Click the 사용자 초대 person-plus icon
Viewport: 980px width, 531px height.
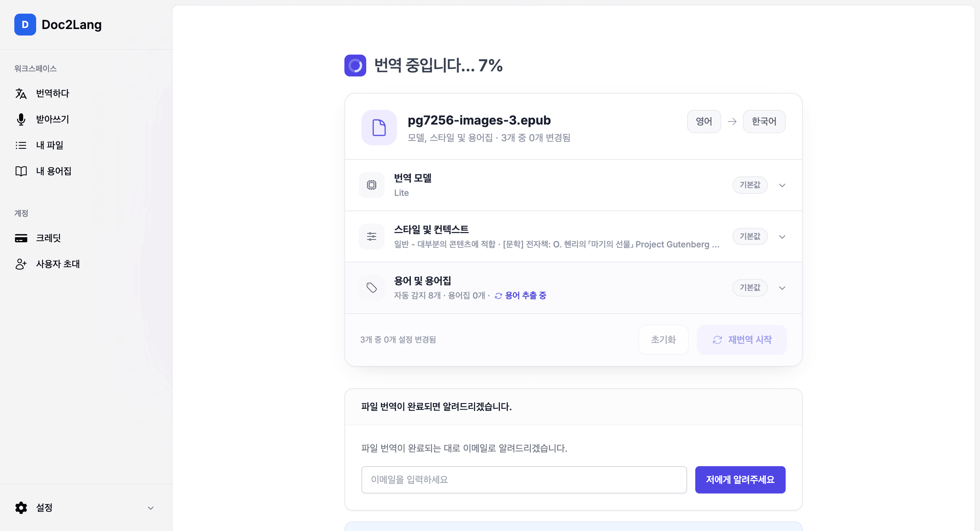click(21, 264)
